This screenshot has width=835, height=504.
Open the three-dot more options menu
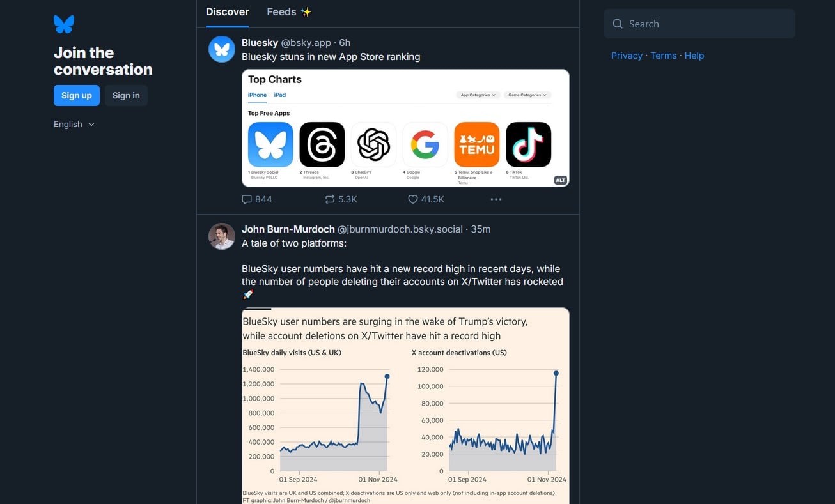(x=496, y=199)
